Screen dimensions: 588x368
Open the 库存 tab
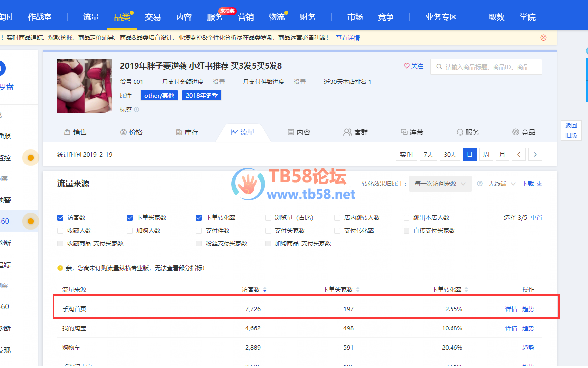187,132
